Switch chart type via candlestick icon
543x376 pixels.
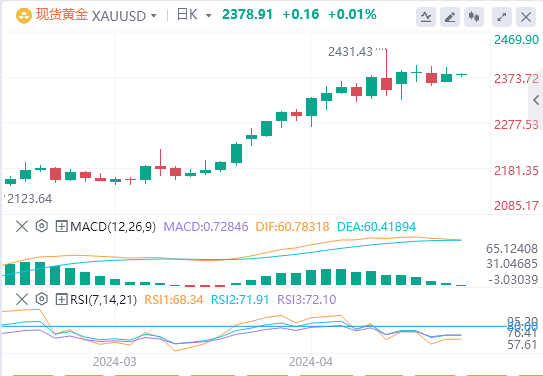pyautogui.click(x=474, y=17)
